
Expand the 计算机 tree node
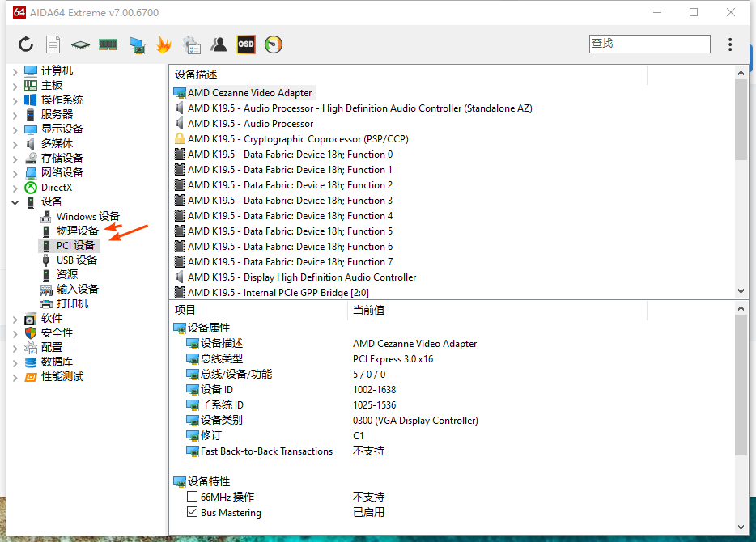click(15, 72)
